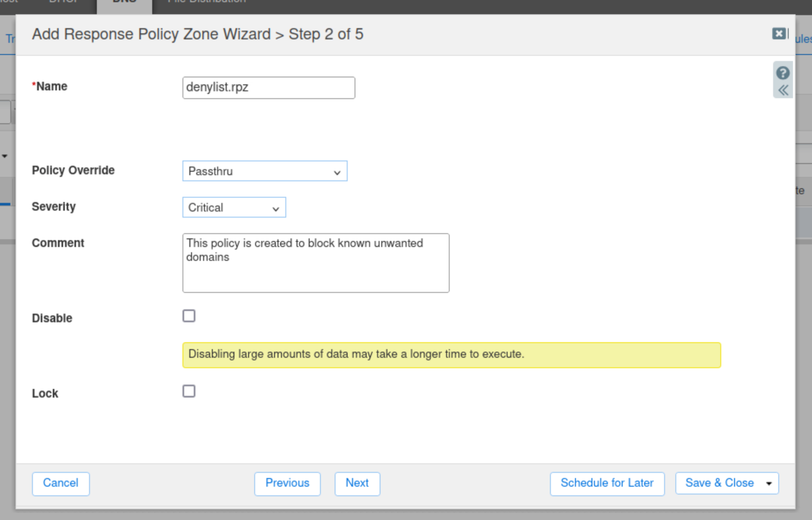Click the Policy Override dropdown arrow
812x520 pixels.
[x=337, y=172]
